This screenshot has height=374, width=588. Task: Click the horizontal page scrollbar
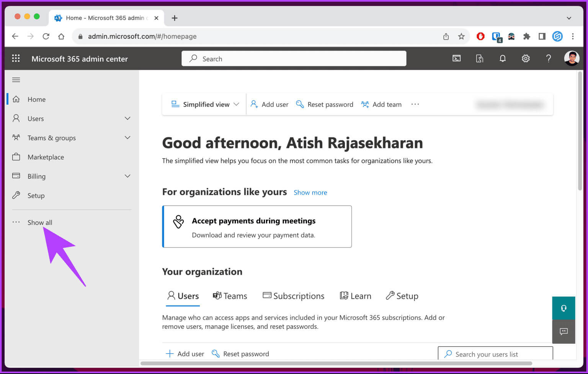336,363
